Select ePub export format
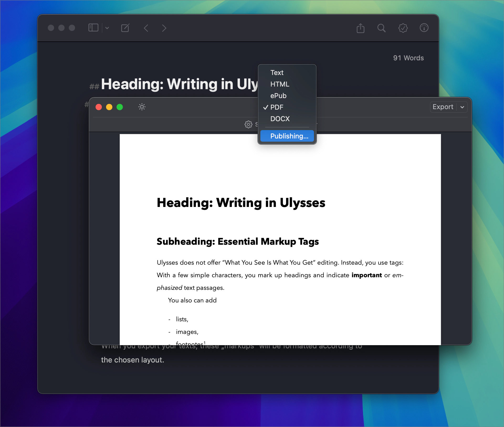The image size is (504, 427). click(278, 96)
